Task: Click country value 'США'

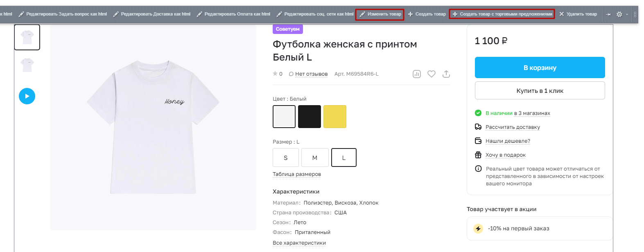Action: tap(341, 213)
